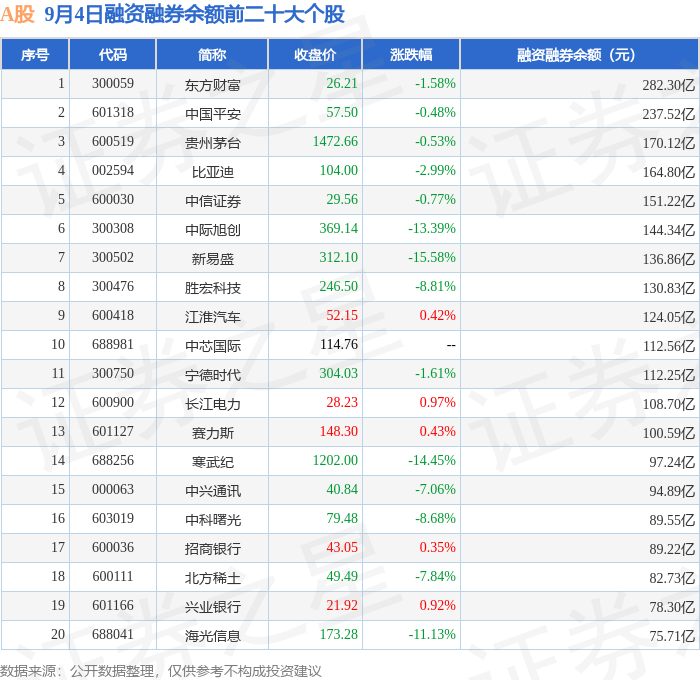Viewport: 700px width, 680px height.
Task: Select balance value 112.25亿
Action: point(669,375)
